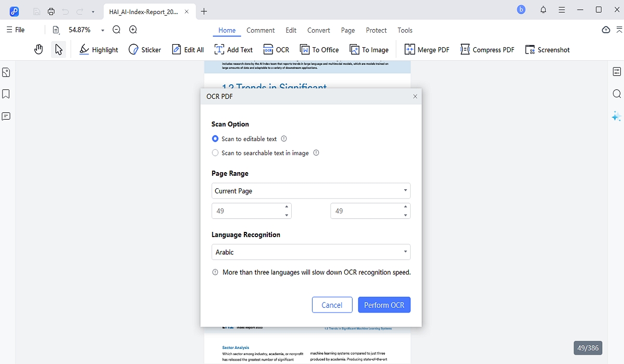The image size is (624, 364).
Task: Increase the start page with the stepper arrow
Action: pos(285,207)
